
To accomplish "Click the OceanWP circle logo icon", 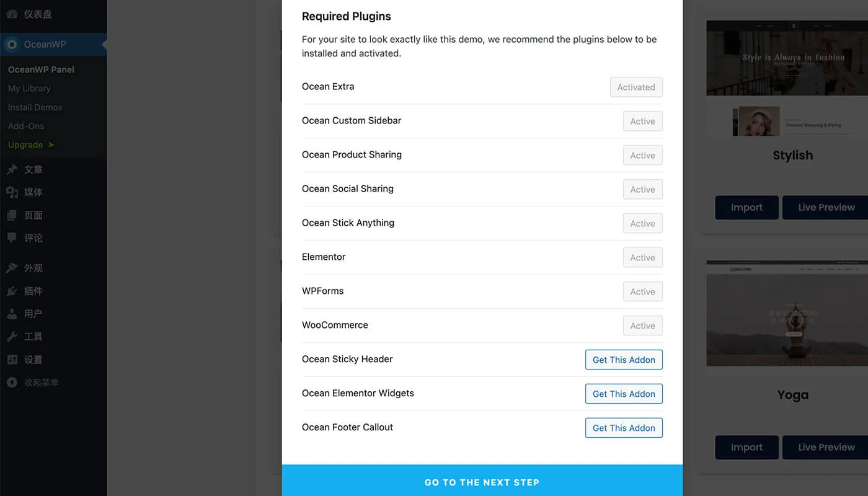I will (x=12, y=45).
